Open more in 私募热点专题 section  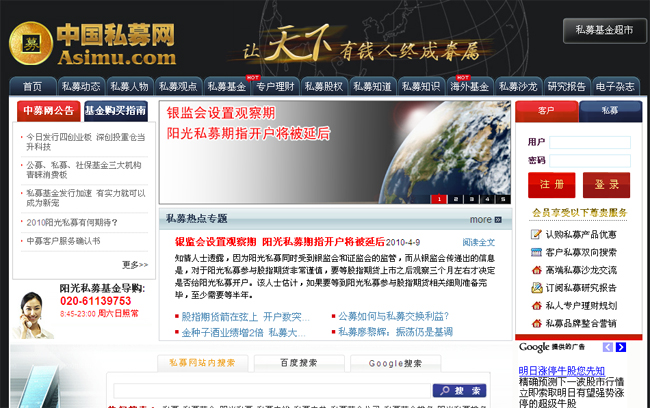tap(481, 219)
